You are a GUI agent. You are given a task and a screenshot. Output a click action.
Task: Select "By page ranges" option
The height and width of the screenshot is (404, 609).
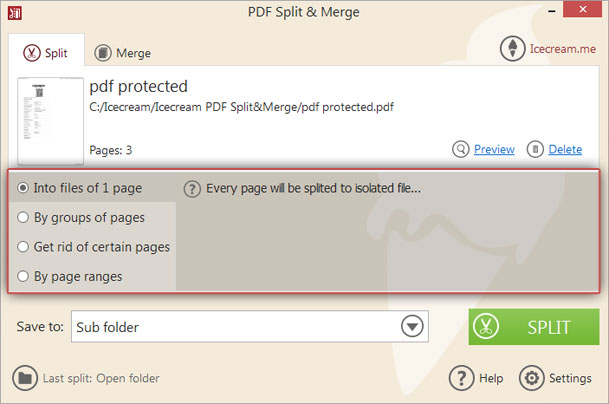(24, 275)
